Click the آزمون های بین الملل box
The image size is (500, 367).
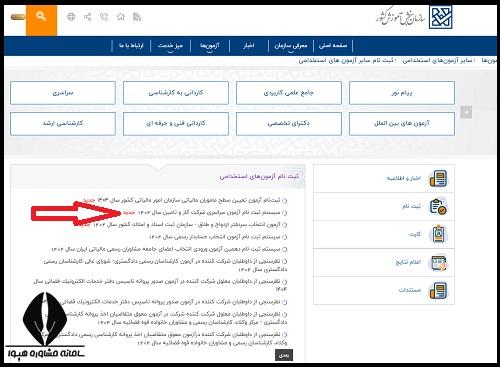402,124
